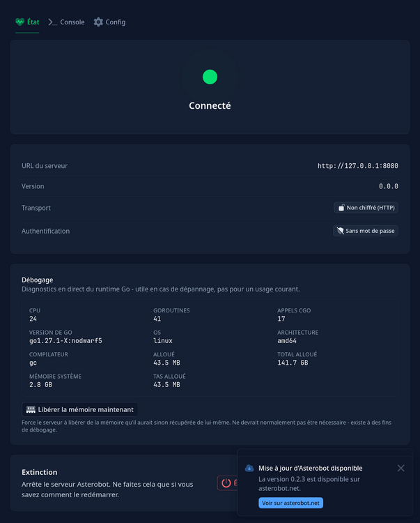Click the terminal prompt icon for Console

tap(52, 22)
